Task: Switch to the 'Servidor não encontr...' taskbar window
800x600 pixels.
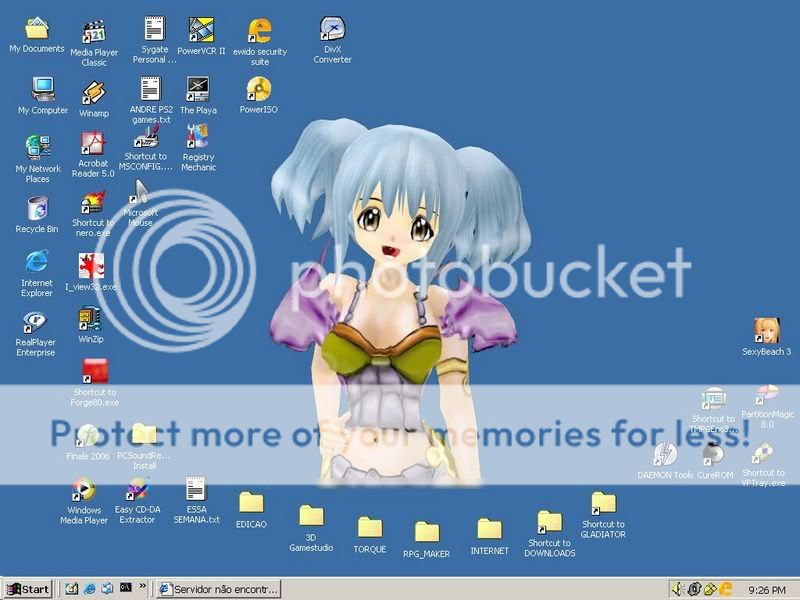Action: [218, 589]
